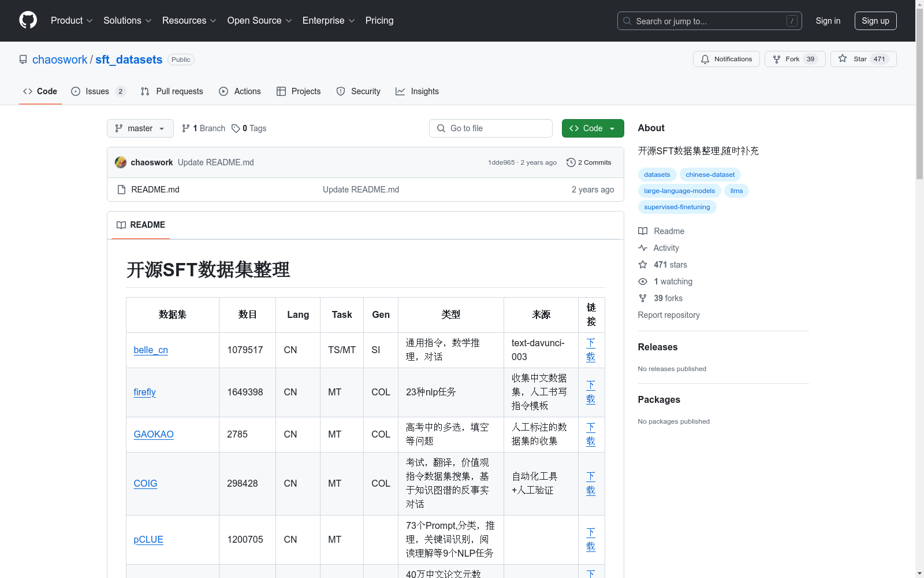Open the supervised-finetuning topic tag
This screenshot has height=578, width=924.
(x=677, y=207)
